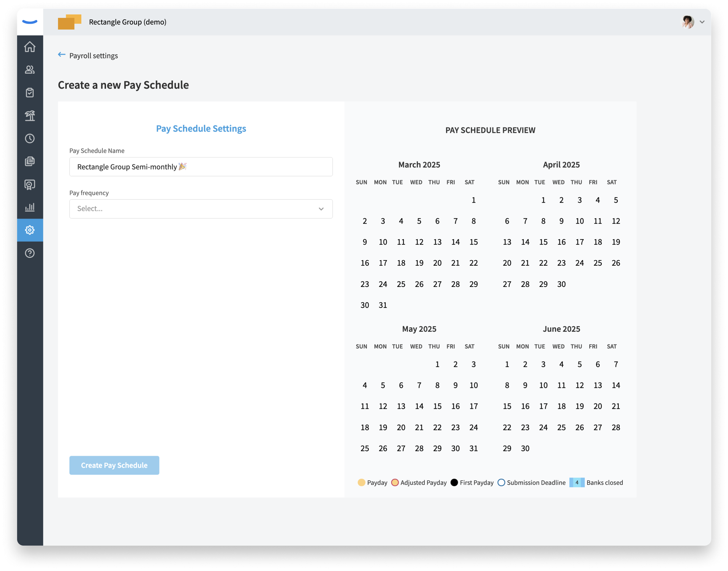Click the May 2025 calendar title

pos(419,329)
